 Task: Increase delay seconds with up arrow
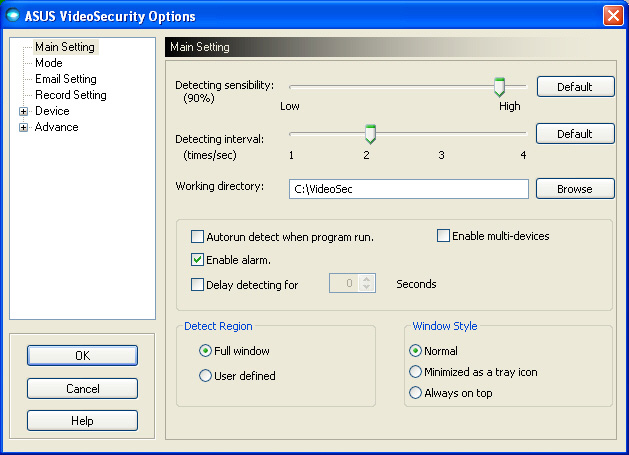pyautogui.click(x=366, y=279)
